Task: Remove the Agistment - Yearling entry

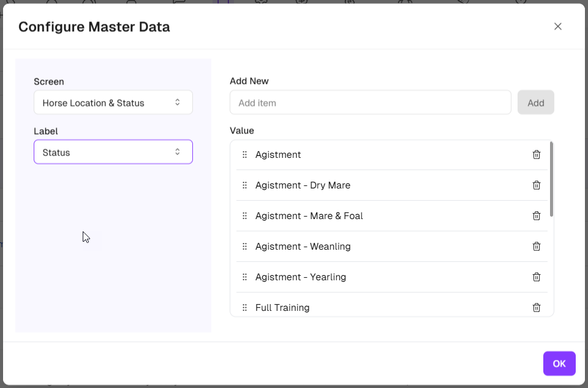Action: (x=537, y=277)
